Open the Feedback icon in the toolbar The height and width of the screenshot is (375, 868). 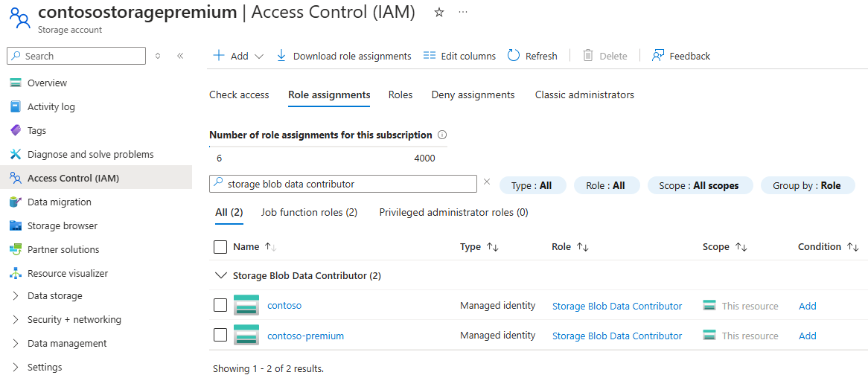coord(657,56)
